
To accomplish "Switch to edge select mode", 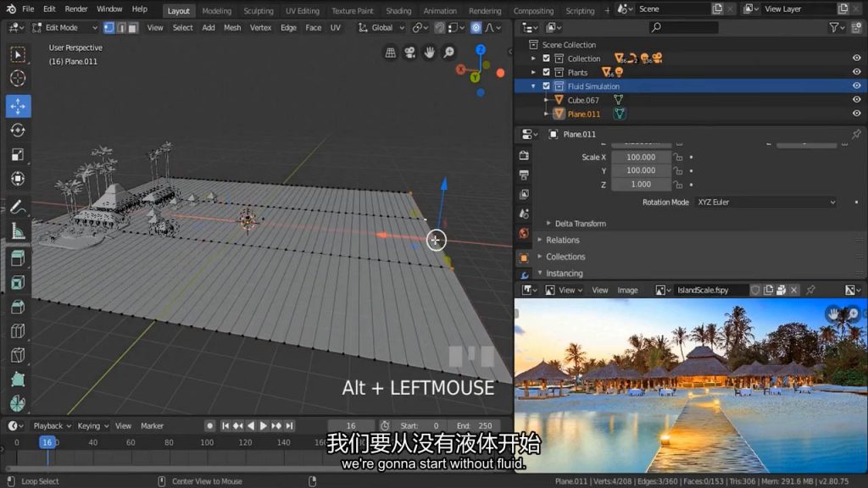I will click(121, 28).
